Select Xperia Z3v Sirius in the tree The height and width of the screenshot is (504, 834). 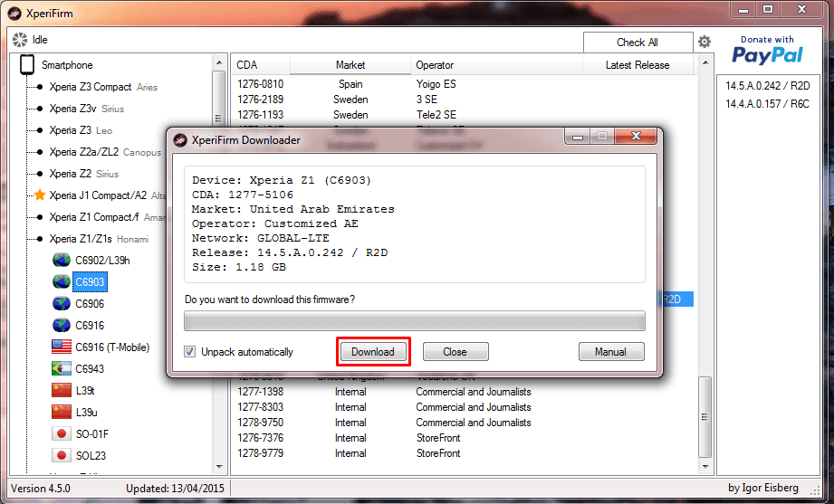(86, 109)
